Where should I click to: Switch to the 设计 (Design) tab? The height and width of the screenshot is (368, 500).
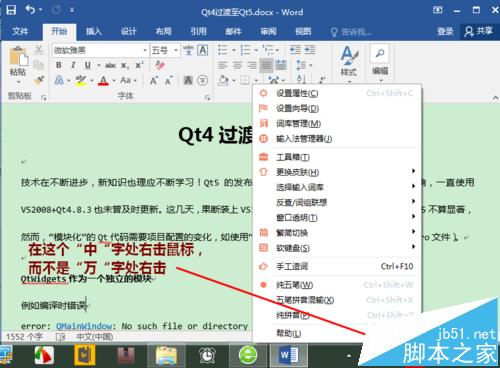pos(129,31)
